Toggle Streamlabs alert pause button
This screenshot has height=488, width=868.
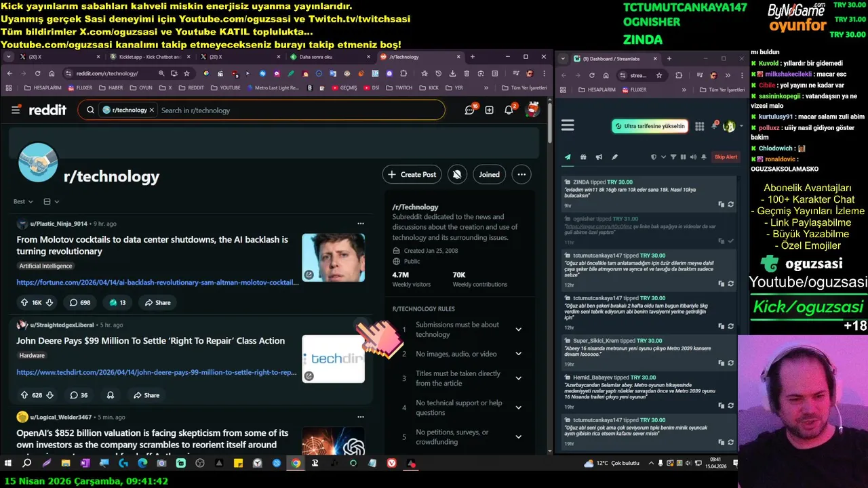[683, 157]
